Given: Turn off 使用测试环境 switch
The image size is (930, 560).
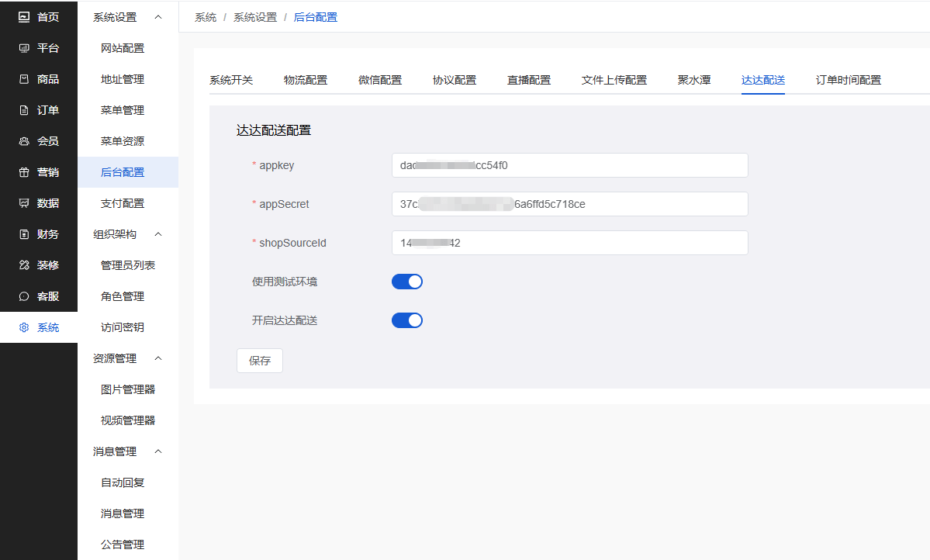Looking at the screenshot, I should click(x=407, y=282).
